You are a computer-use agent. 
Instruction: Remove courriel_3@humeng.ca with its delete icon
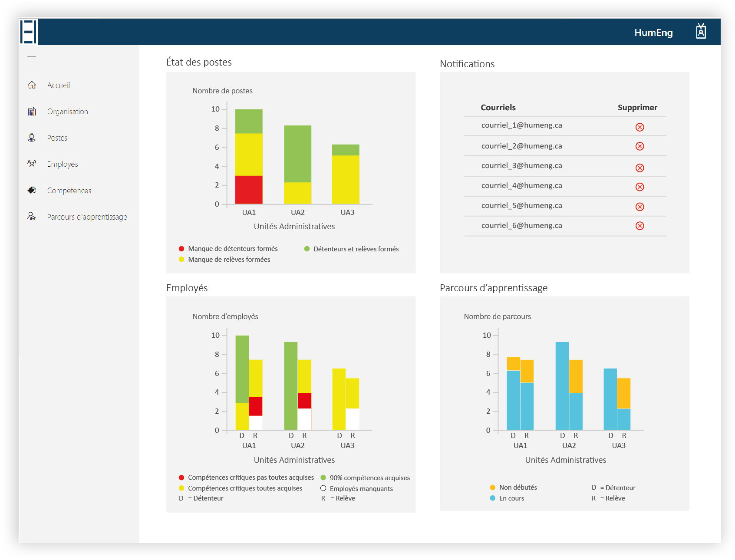tap(639, 168)
